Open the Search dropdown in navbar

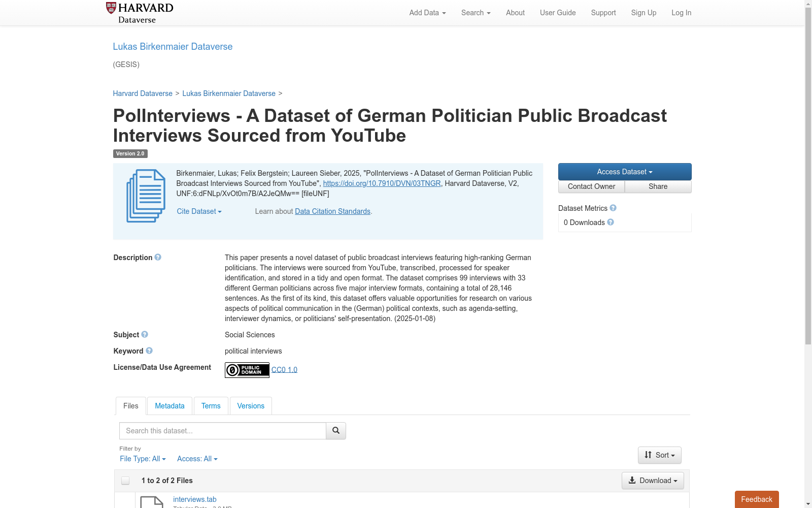tap(476, 13)
